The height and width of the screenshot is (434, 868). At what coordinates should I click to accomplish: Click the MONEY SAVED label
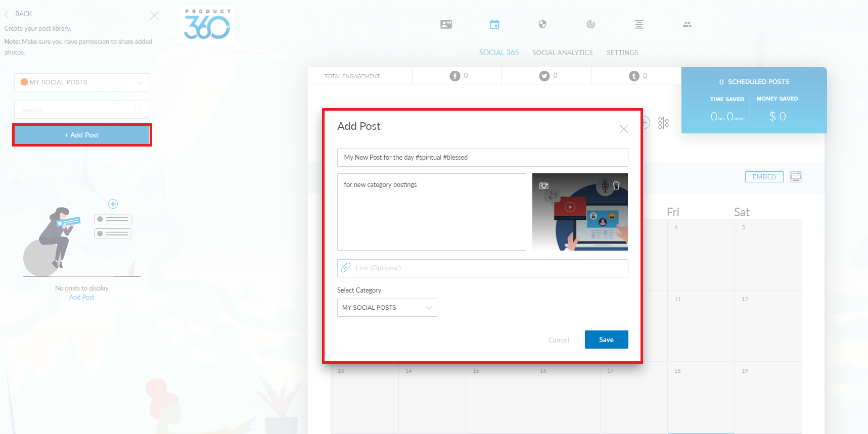pos(777,99)
